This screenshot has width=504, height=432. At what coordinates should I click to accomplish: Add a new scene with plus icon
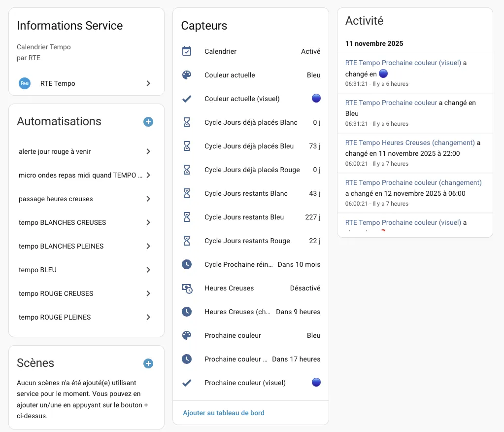148,363
